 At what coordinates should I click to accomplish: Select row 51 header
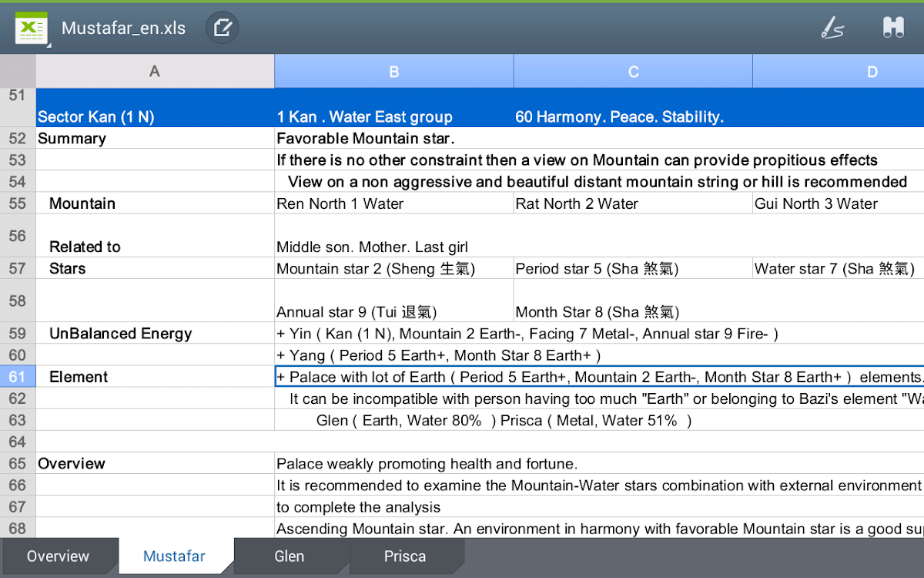click(18, 107)
